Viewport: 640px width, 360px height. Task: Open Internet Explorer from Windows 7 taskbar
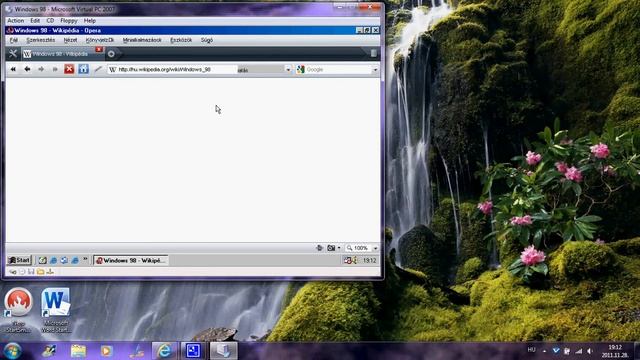point(164,351)
